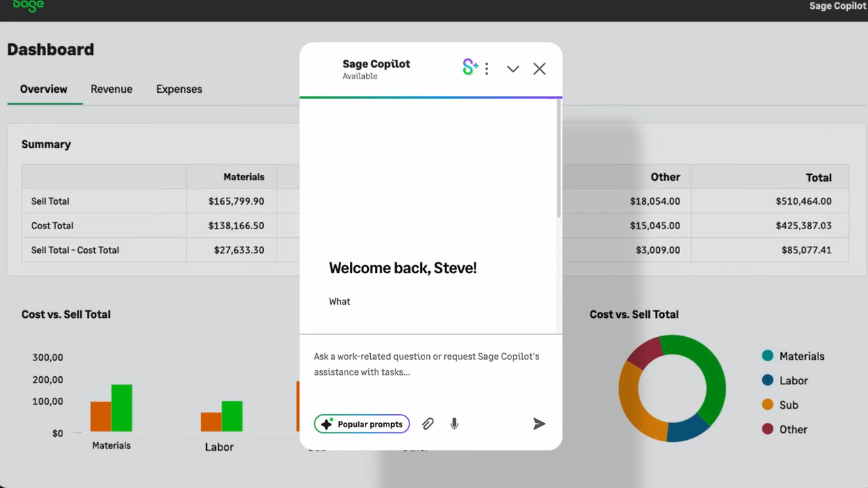
Task: Collapse the Copilot panel with the chevron
Action: (513, 68)
